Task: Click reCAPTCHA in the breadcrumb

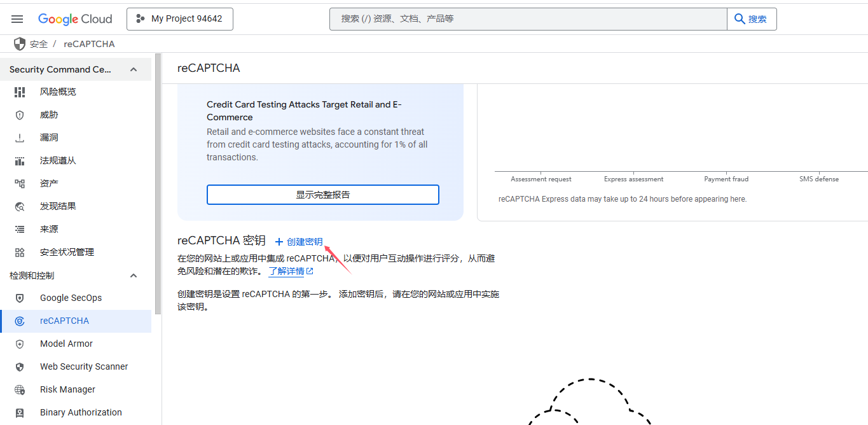Action: pyautogui.click(x=89, y=44)
